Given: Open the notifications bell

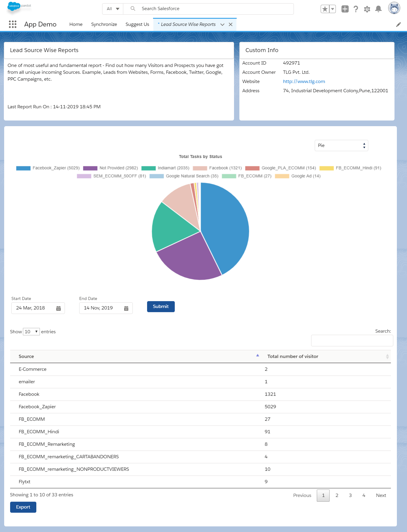Looking at the screenshot, I should 378,9.
